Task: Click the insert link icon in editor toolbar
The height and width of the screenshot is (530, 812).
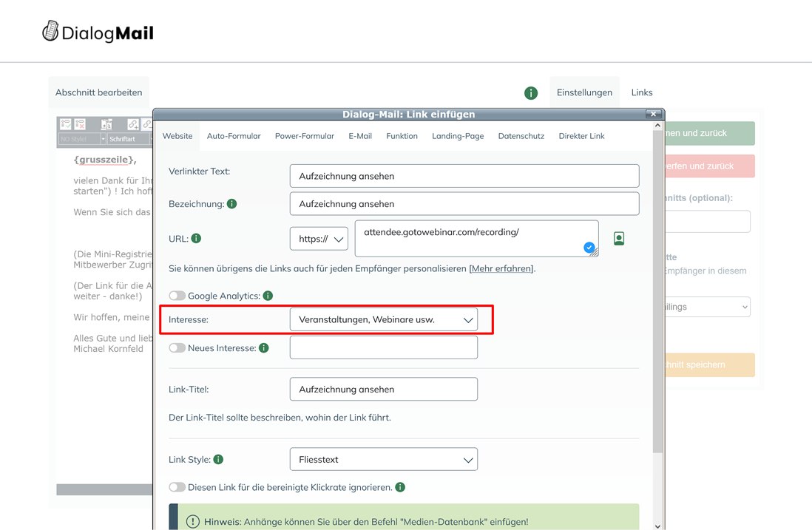Action: 133,124
